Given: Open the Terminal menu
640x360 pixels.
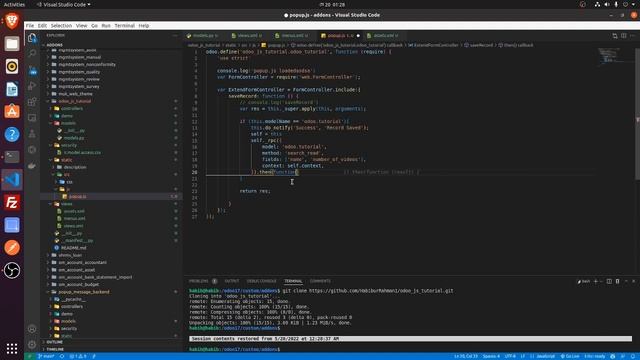Looking at the screenshot, I should point(124,26).
